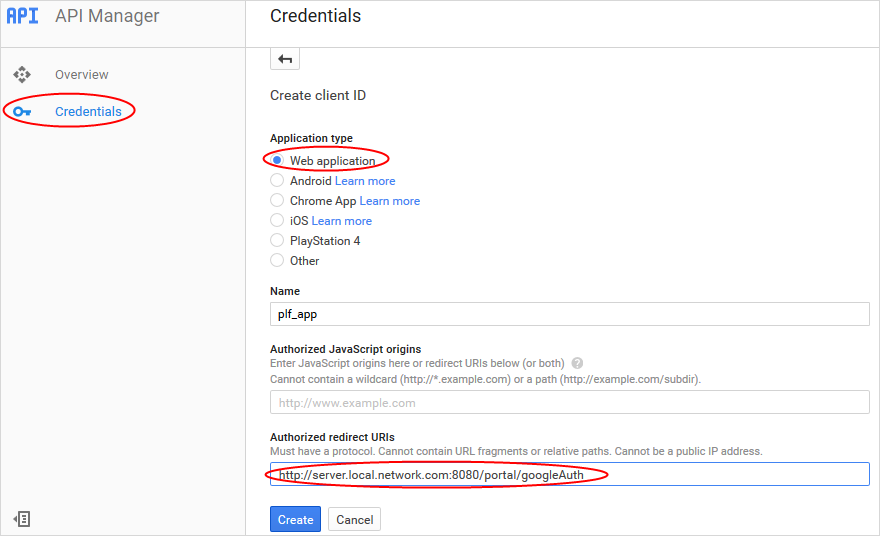The height and width of the screenshot is (536, 880).
Task: Open the Overview menu item
Action: point(81,75)
